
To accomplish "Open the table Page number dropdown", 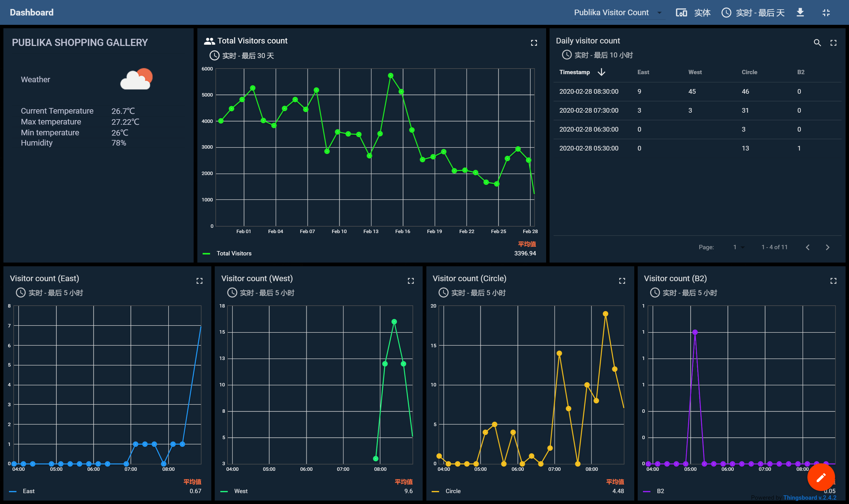I will coord(738,247).
